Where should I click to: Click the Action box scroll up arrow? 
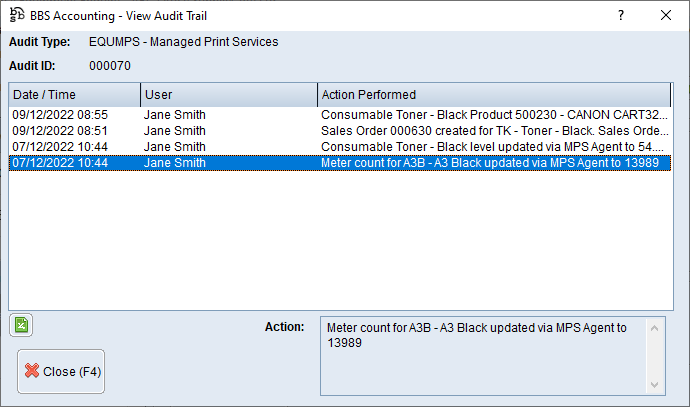point(655,326)
